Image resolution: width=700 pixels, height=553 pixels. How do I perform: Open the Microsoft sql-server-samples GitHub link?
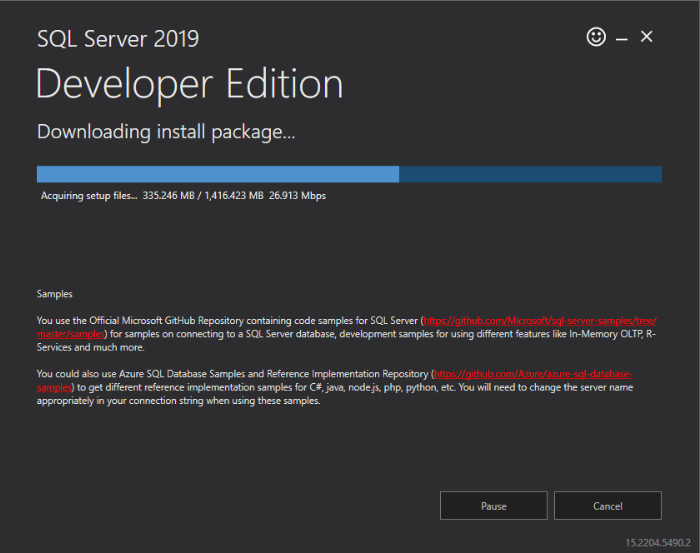[540, 320]
